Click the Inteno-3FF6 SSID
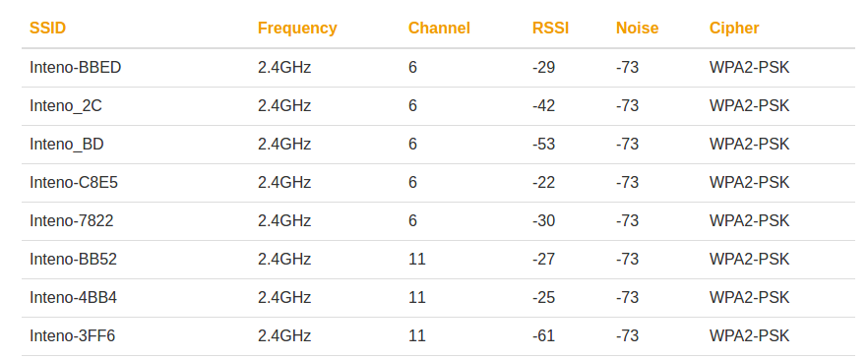 73,335
